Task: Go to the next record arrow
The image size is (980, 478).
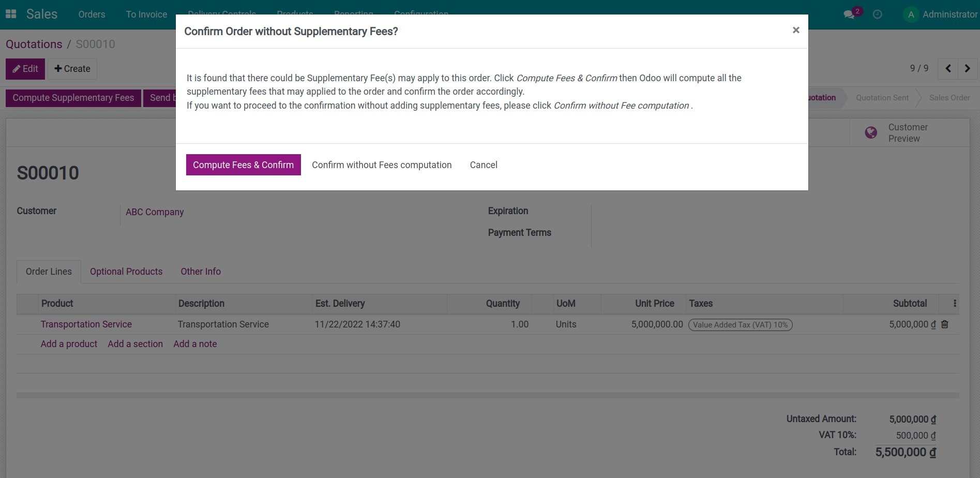Action: 968,68
